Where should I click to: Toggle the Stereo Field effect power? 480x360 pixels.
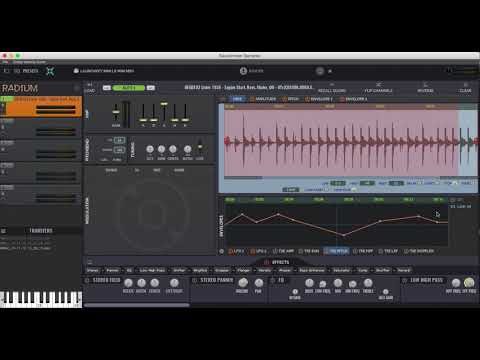pos(87,280)
